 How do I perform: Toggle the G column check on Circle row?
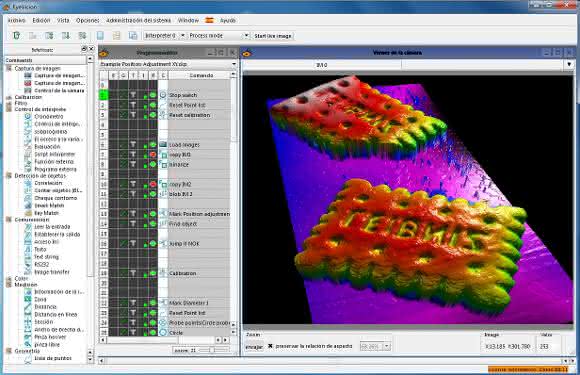click(x=123, y=332)
